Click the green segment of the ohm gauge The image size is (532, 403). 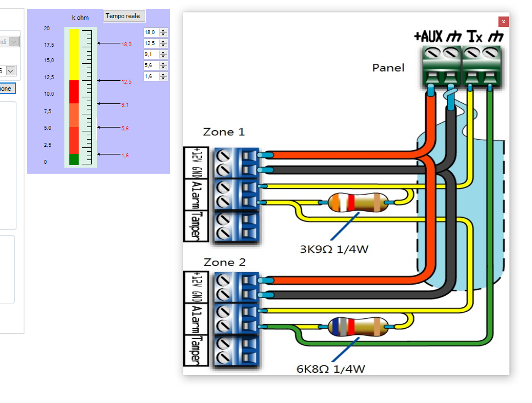[x=74, y=159]
